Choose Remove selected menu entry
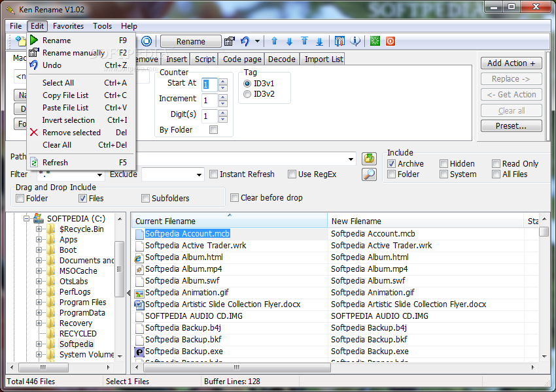556x392 pixels. click(81, 133)
